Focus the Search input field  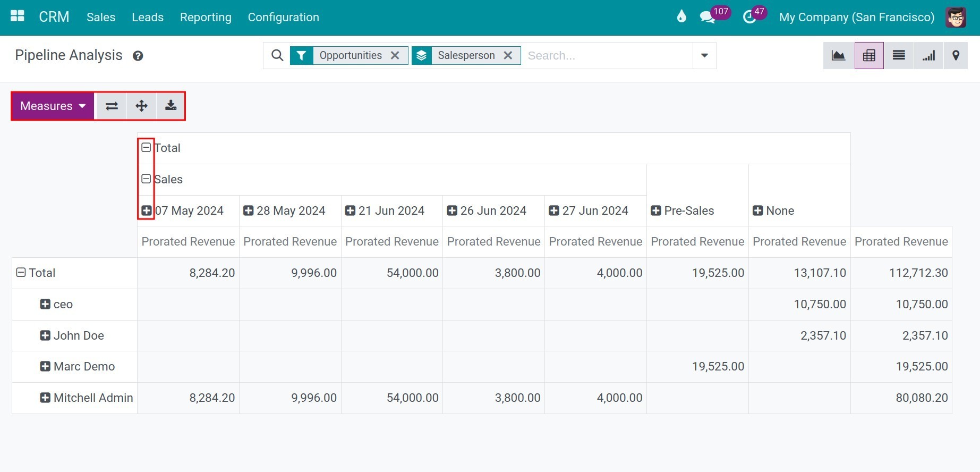pyautogui.click(x=607, y=55)
